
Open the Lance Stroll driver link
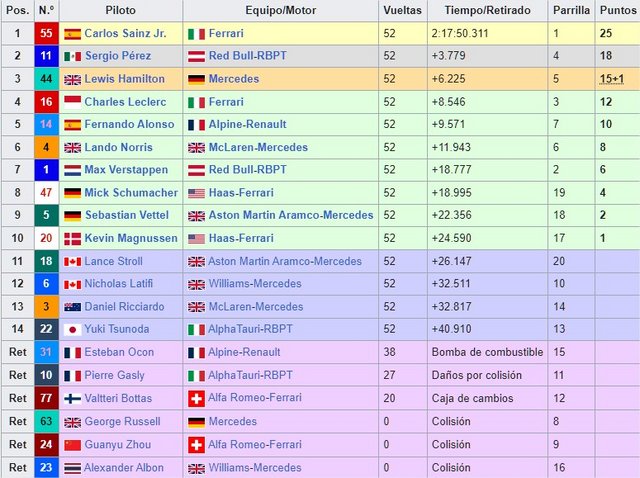pos(113,261)
